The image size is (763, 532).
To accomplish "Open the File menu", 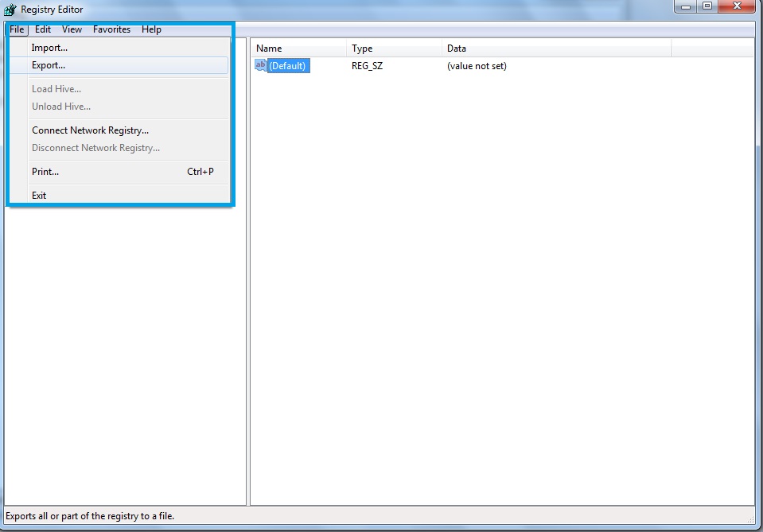I will point(17,29).
